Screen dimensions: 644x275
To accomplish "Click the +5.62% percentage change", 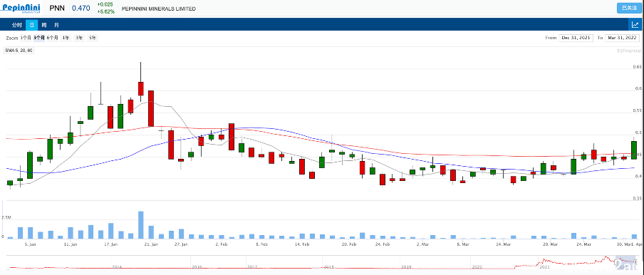I will [x=106, y=11].
